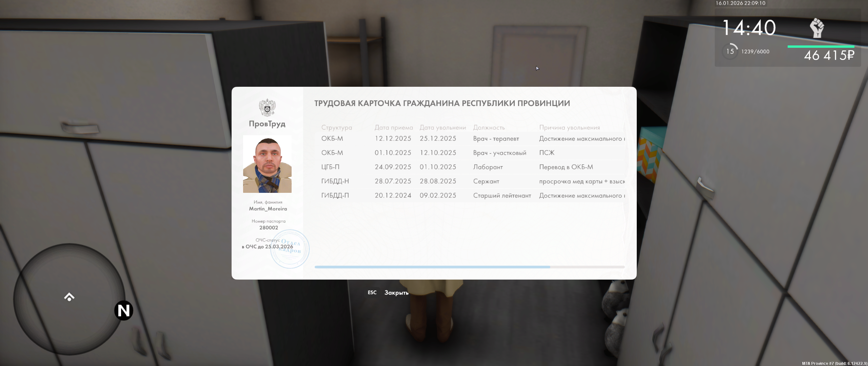
Task: Click the Должность column header
Action: (489, 128)
